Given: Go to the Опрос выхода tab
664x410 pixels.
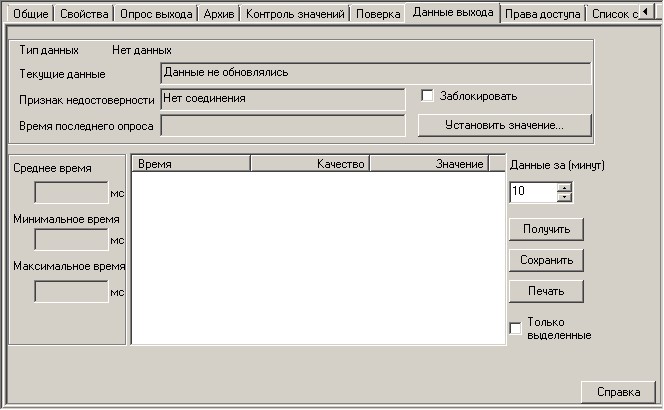Looking at the screenshot, I should [x=156, y=14].
